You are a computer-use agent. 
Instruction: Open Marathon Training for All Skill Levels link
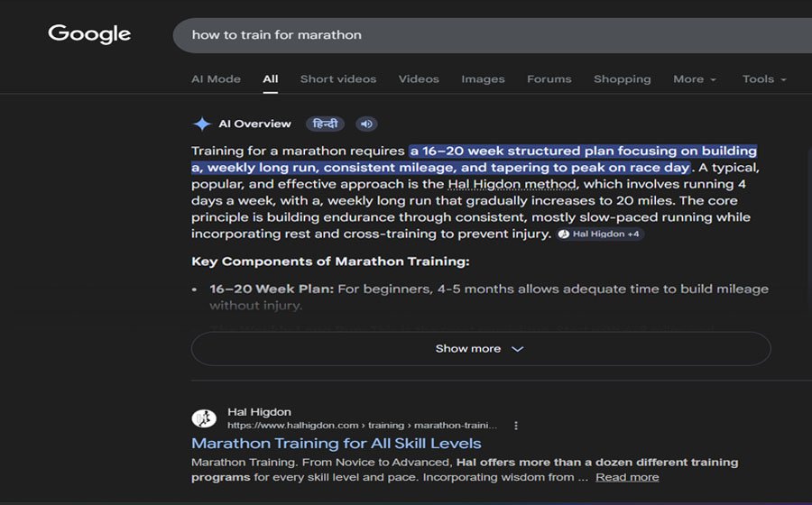click(x=336, y=444)
